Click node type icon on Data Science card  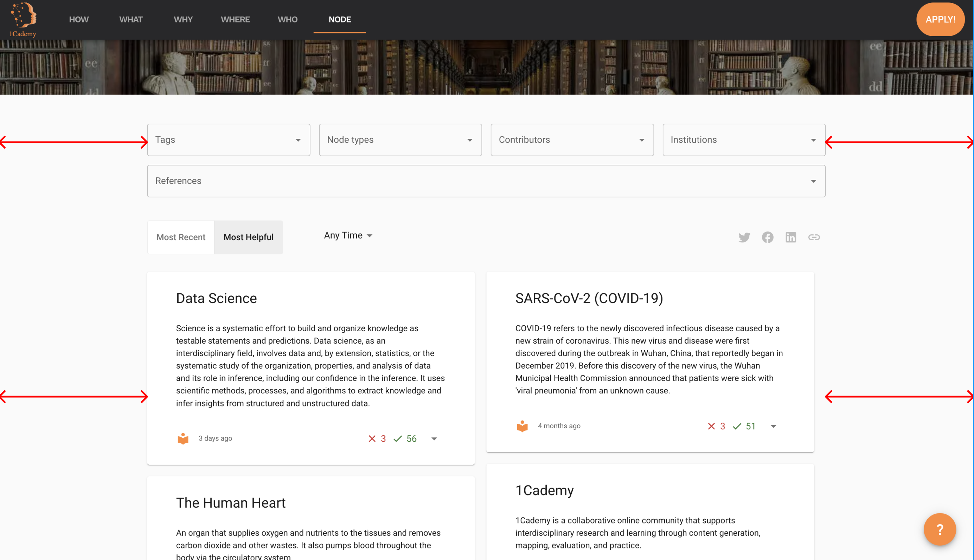pyautogui.click(x=183, y=438)
